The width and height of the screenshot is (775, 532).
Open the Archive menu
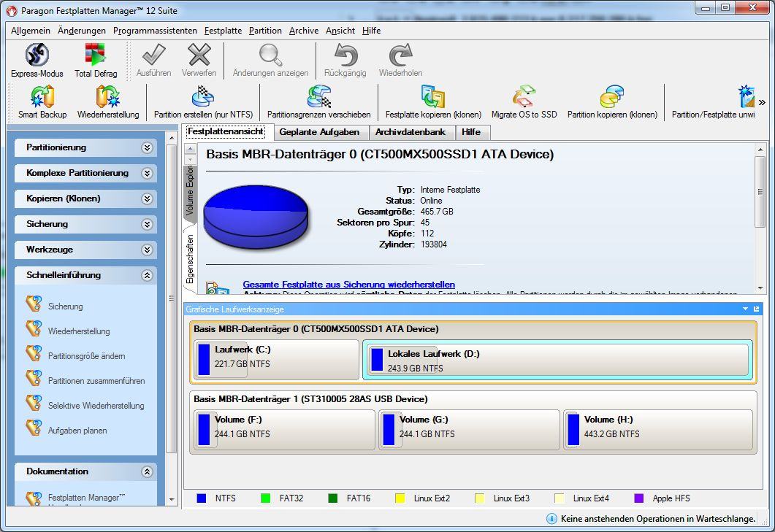(304, 31)
